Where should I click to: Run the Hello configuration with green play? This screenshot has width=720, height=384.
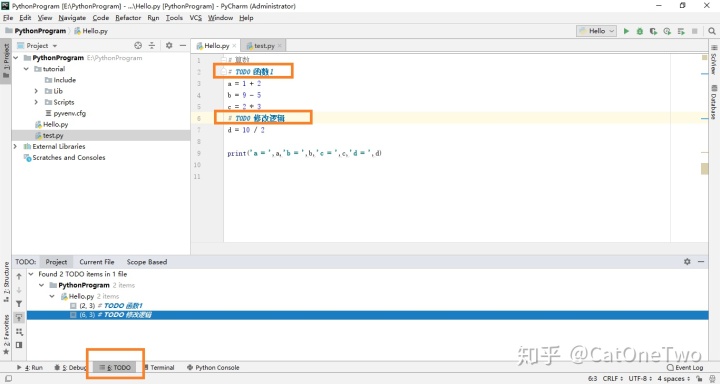(x=626, y=31)
